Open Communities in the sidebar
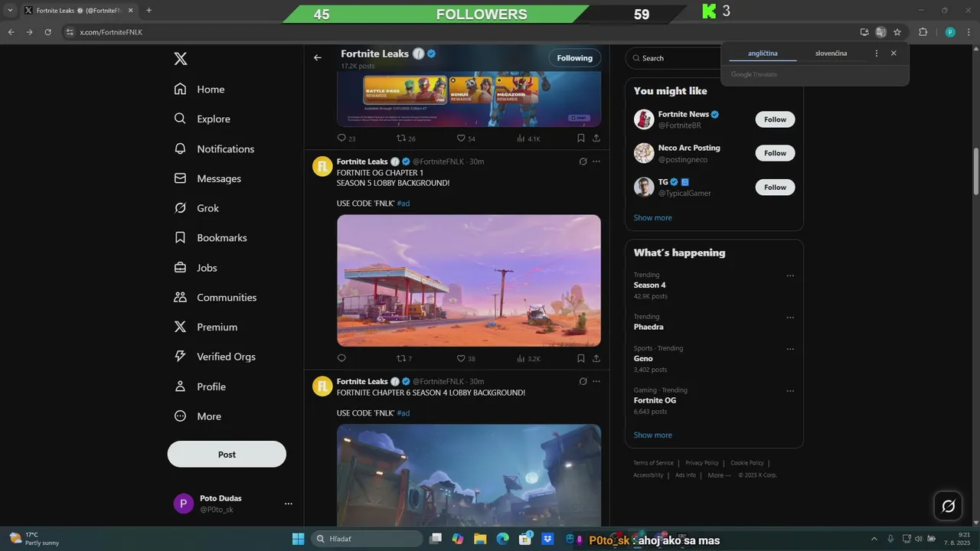This screenshot has height=551, width=980. (215, 297)
